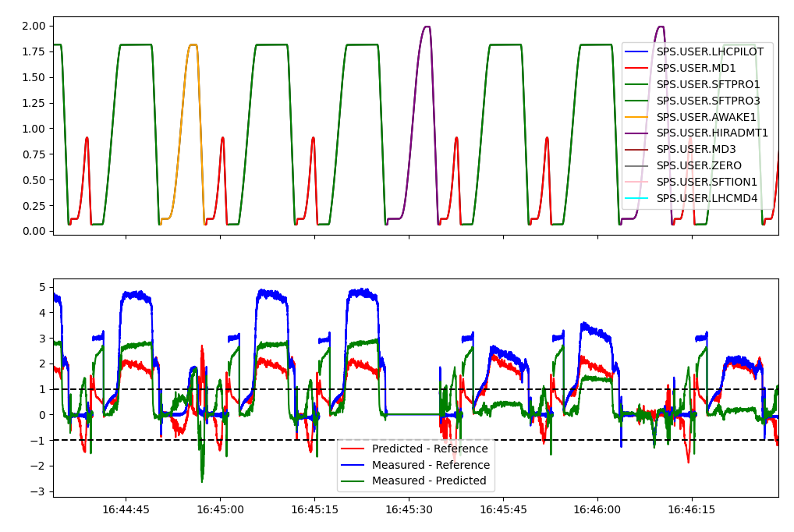Screen dimensions: 794x532
Task: Click the purple SPS.USER.HIRADMT1 legend line
Action: tap(638, 133)
